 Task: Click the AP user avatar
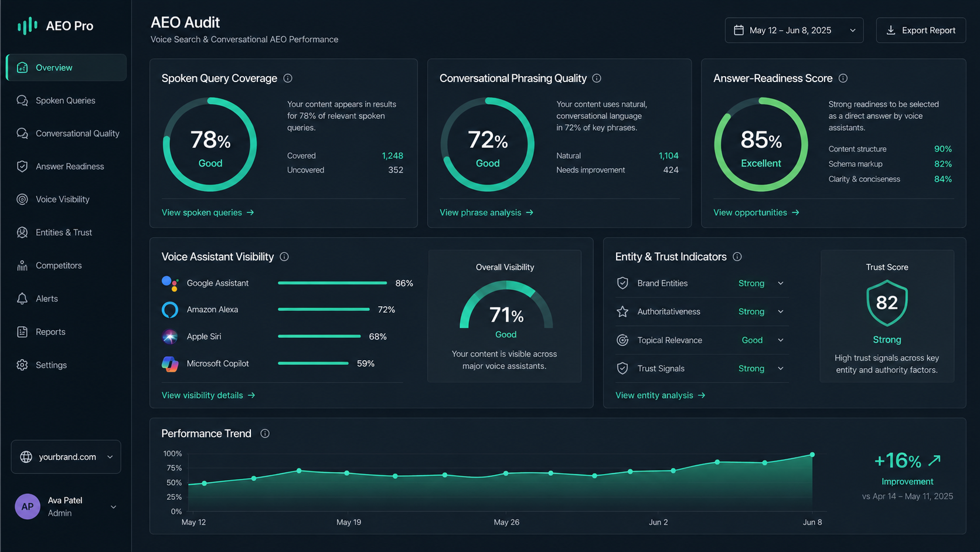[28, 507]
